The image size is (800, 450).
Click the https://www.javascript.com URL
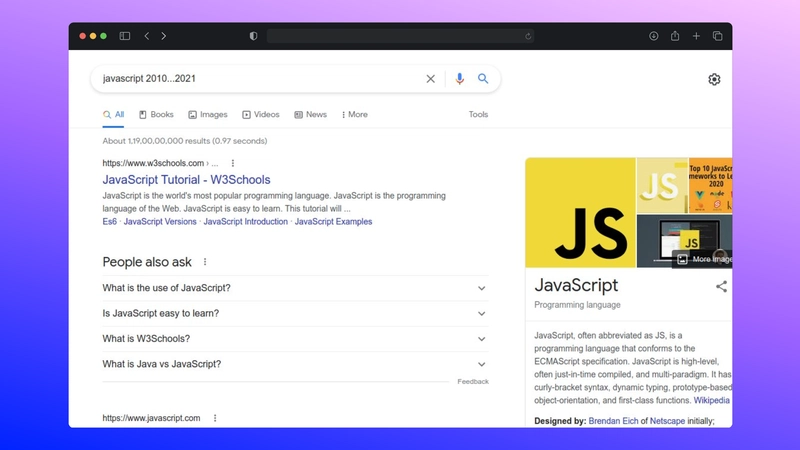[151, 418]
